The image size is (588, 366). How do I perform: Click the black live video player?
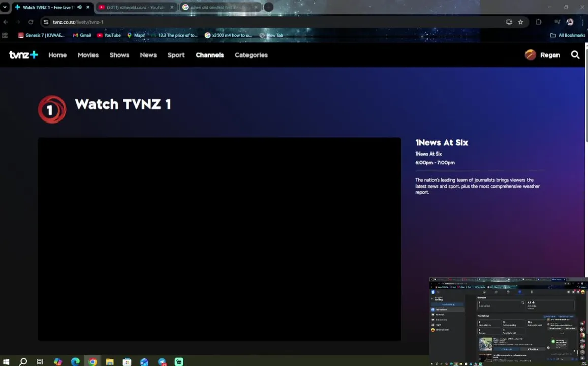click(220, 239)
